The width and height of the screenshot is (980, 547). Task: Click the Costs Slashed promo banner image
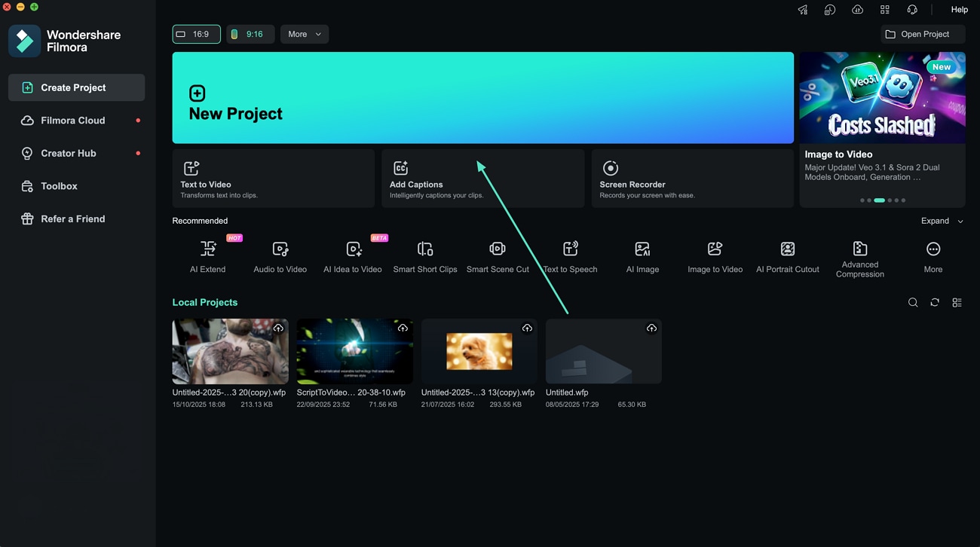(x=882, y=97)
